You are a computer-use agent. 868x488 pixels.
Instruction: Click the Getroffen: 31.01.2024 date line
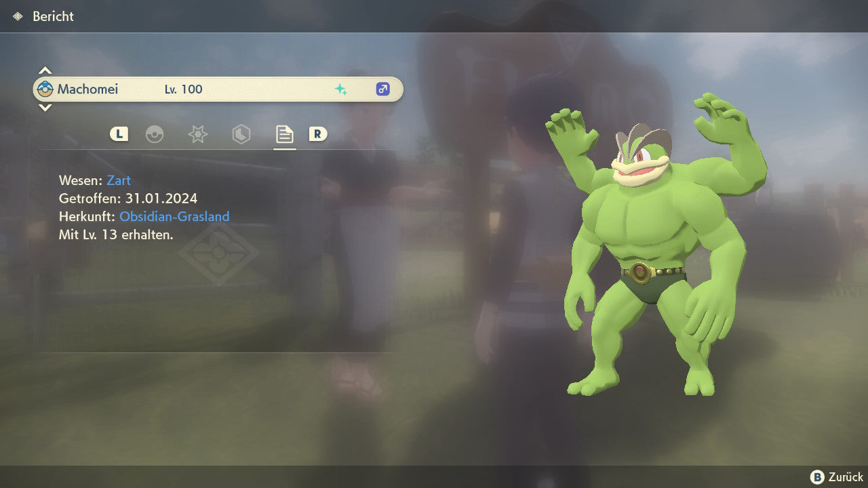click(128, 199)
